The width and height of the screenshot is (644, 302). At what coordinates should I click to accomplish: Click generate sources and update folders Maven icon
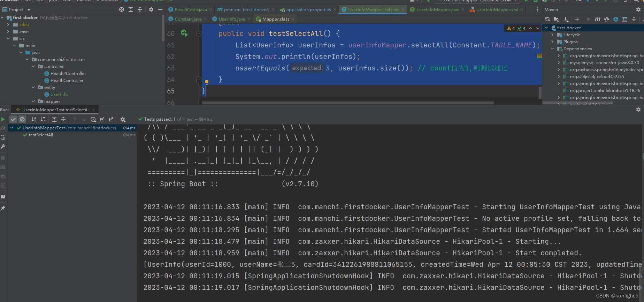557,19
